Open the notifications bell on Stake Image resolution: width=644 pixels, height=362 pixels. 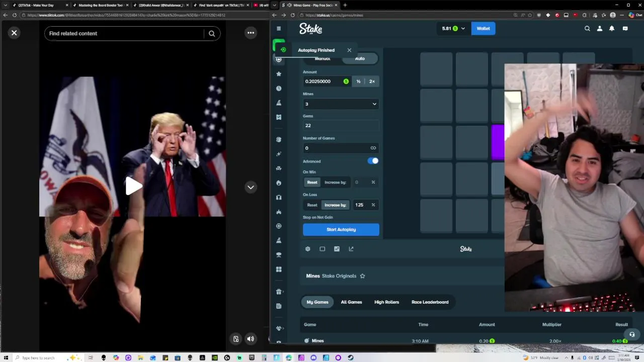612,29
